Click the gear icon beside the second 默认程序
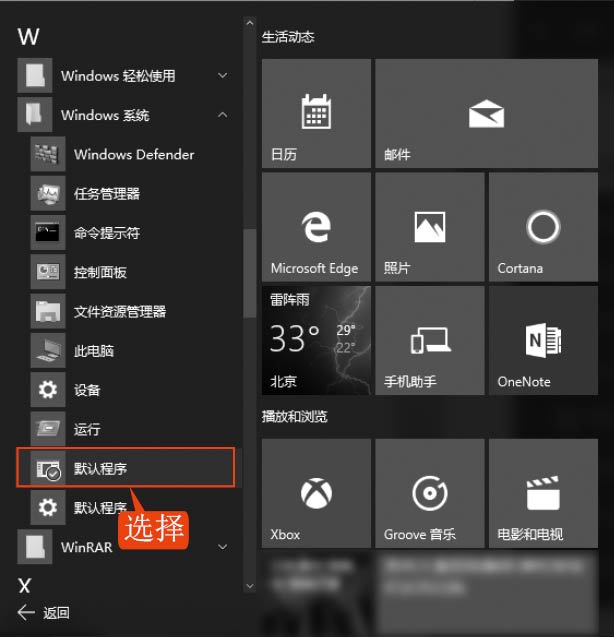The width and height of the screenshot is (614, 637). pos(48,507)
